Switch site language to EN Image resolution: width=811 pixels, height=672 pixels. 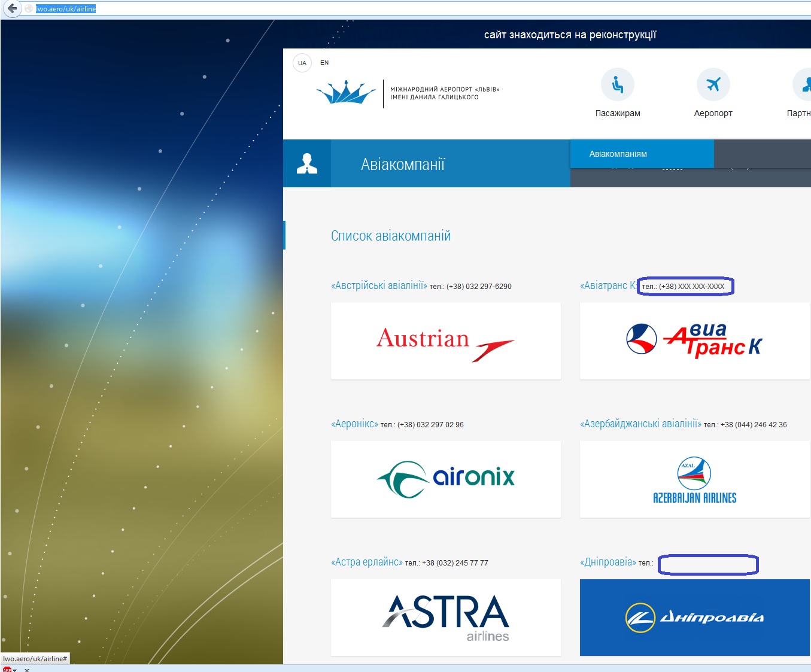324,62
